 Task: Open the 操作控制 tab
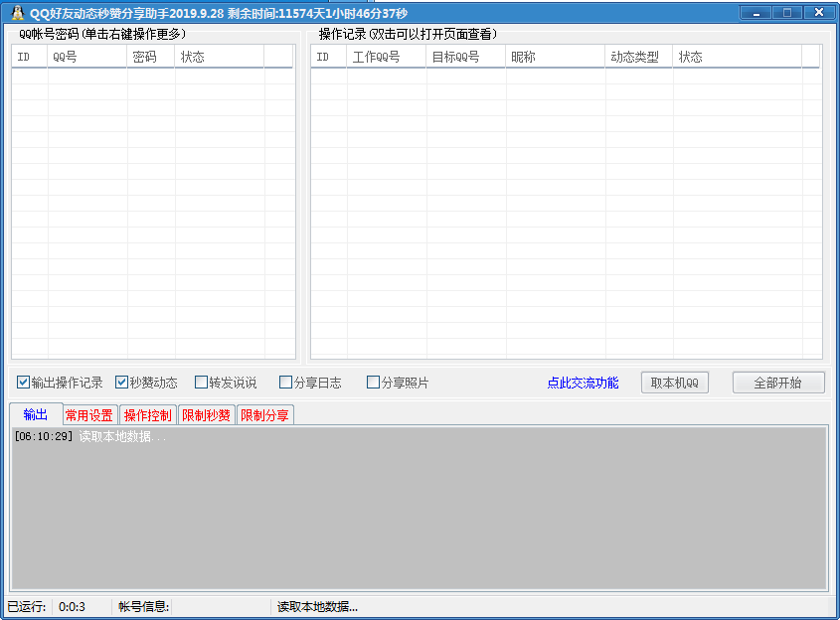tap(148, 415)
